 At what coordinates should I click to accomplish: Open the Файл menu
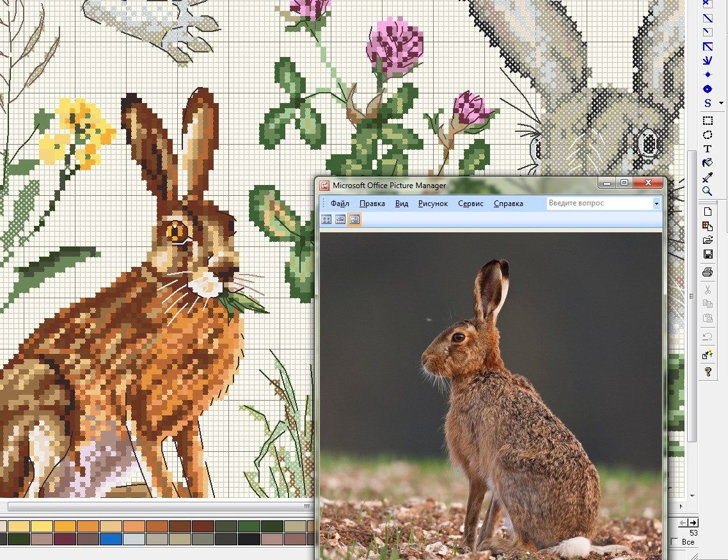(340, 204)
